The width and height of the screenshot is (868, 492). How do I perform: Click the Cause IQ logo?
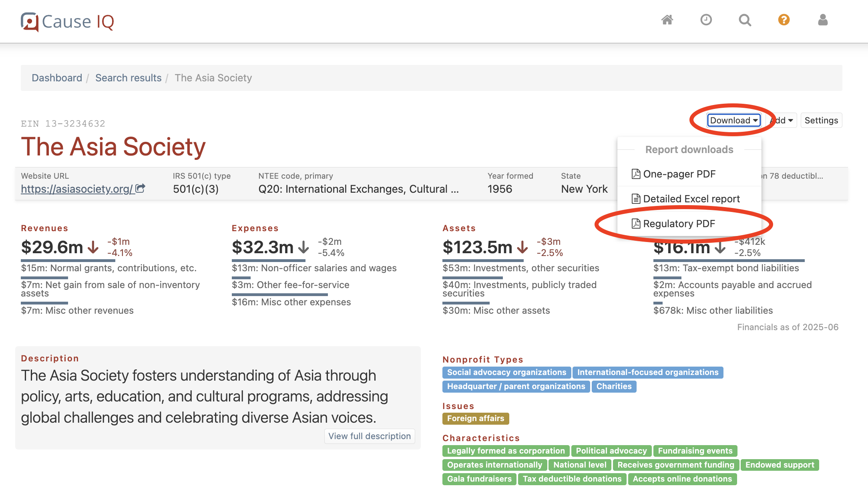click(67, 22)
